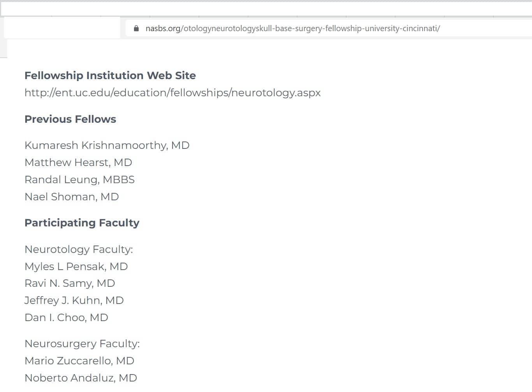Image resolution: width=532 pixels, height=392 pixels.
Task: Click the name Nael Shoman, MD
Action: tap(72, 197)
